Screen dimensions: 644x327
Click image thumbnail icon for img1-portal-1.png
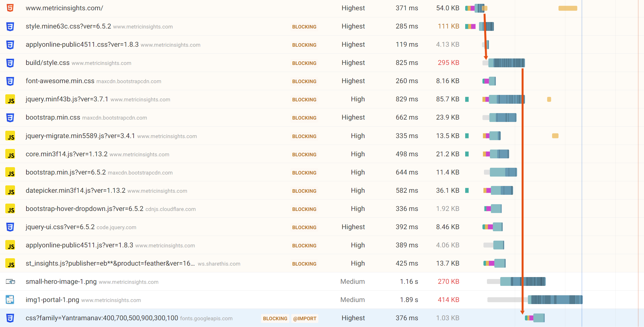(x=10, y=299)
